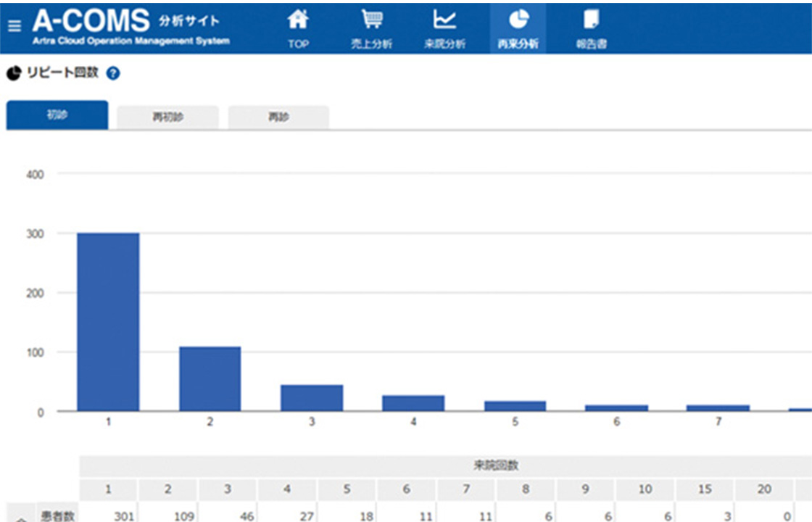
Task: Switch to the 再初診 tab
Action: coord(167,117)
